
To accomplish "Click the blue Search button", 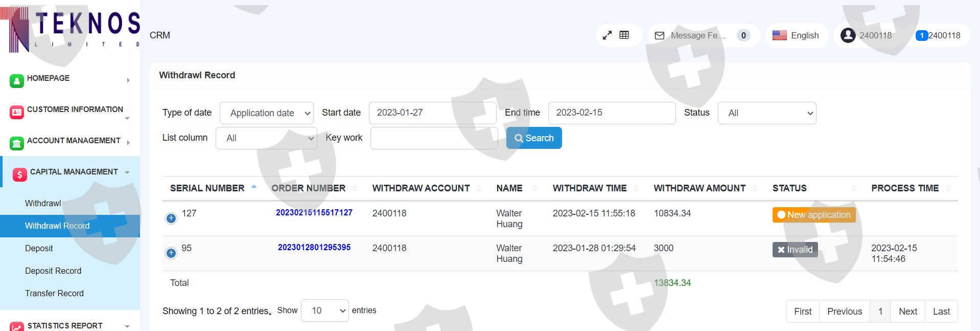I will 534,138.
